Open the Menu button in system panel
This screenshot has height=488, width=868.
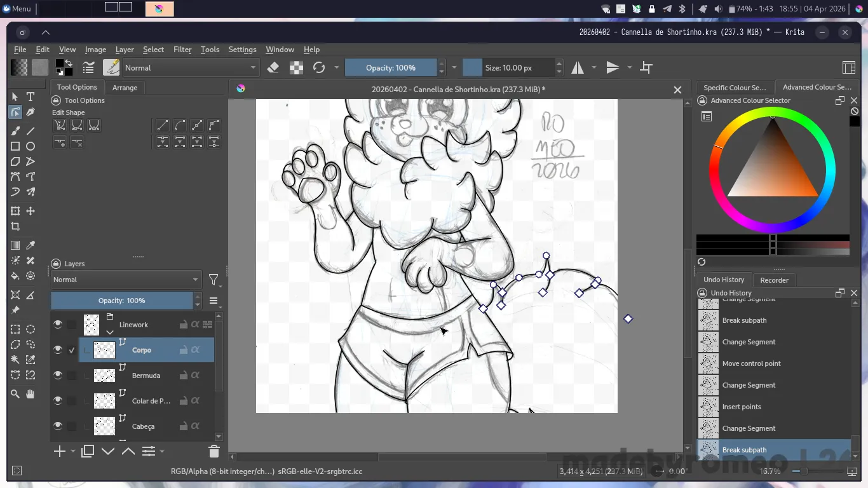pos(17,9)
